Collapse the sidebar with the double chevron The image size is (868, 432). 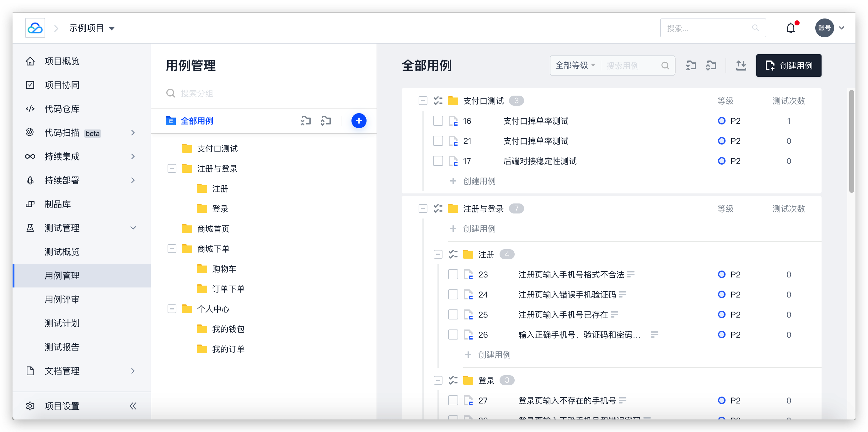pyautogui.click(x=133, y=406)
